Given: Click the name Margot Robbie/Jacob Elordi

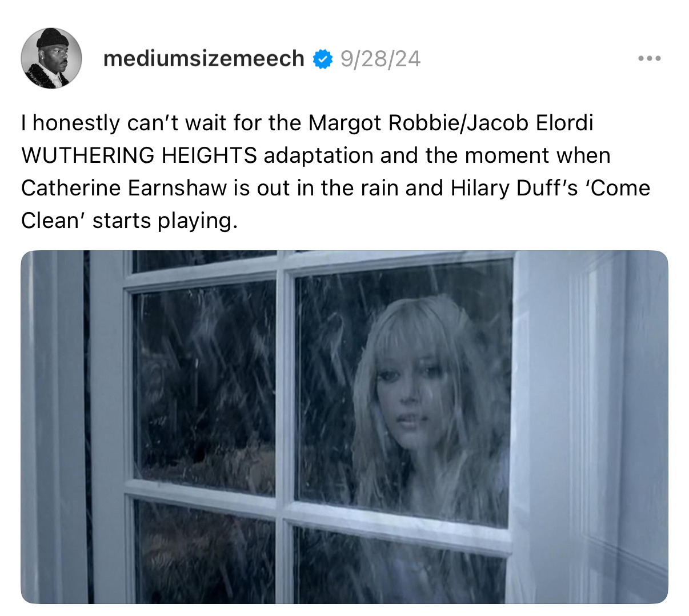Looking at the screenshot, I should [451, 123].
